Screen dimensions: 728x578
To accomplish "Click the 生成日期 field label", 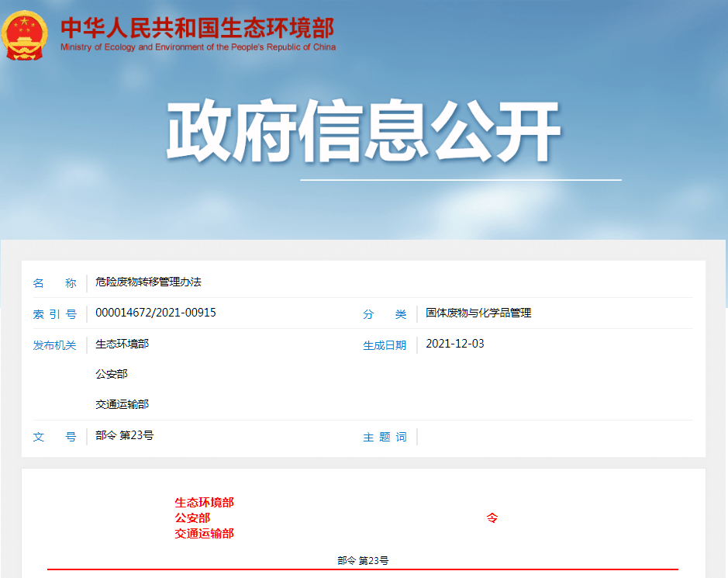I will tap(385, 343).
